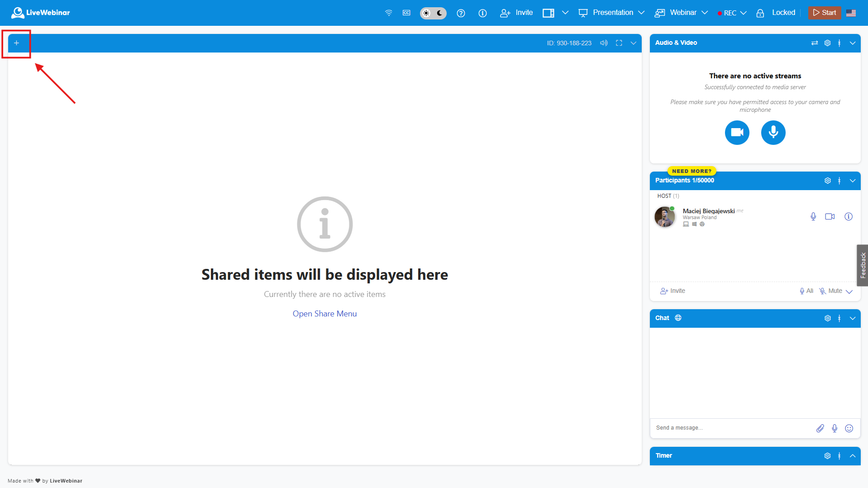Enter fullscreen for the shared content area
This screenshot has height=488, width=868.
619,43
